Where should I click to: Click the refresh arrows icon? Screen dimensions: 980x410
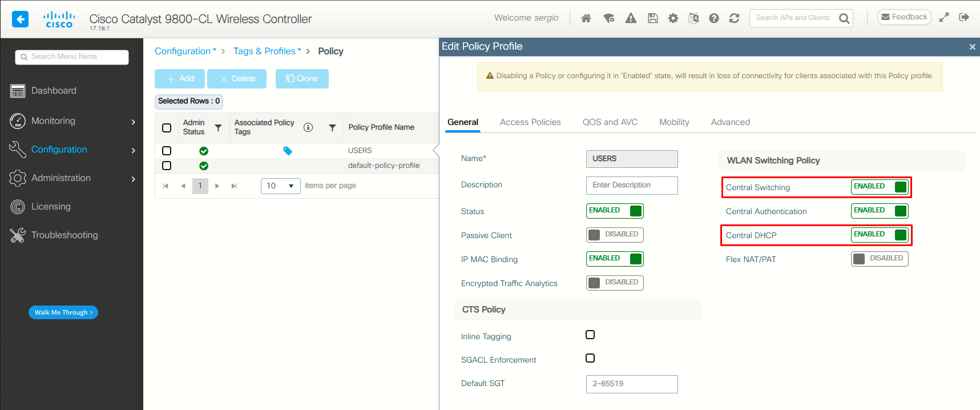point(734,18)
